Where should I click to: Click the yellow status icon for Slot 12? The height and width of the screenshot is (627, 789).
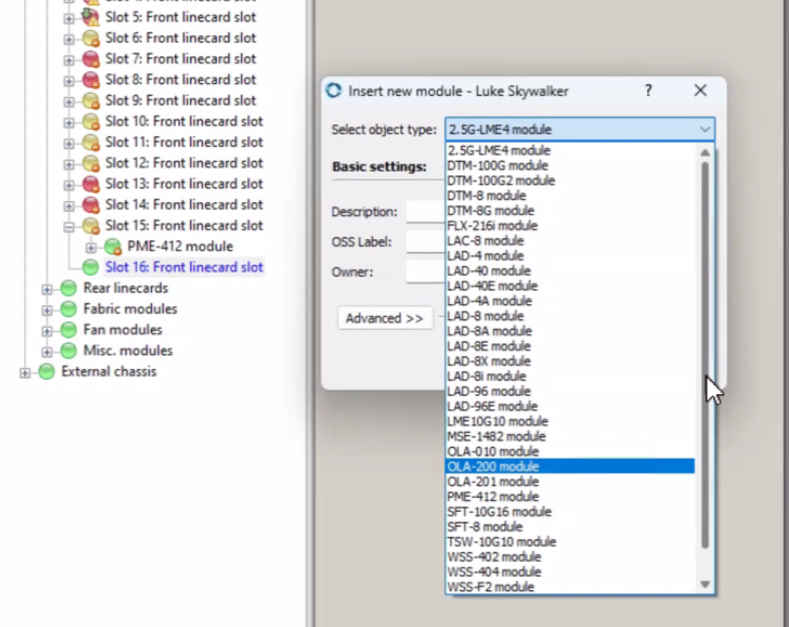tap(91, 163)
